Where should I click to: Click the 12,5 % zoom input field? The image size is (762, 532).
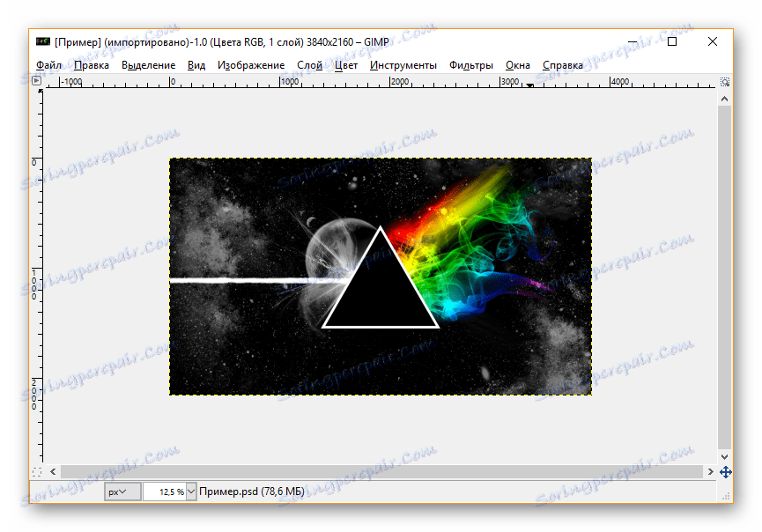(165, 491)
